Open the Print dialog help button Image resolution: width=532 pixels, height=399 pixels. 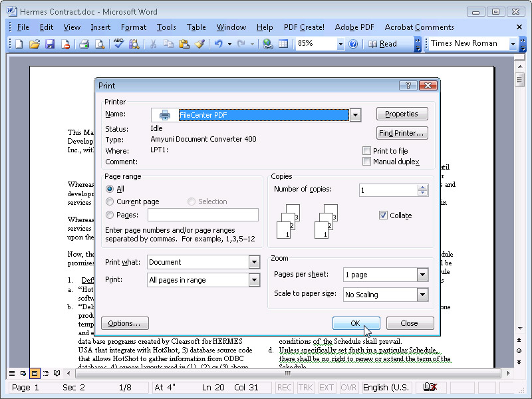[408, 85]
